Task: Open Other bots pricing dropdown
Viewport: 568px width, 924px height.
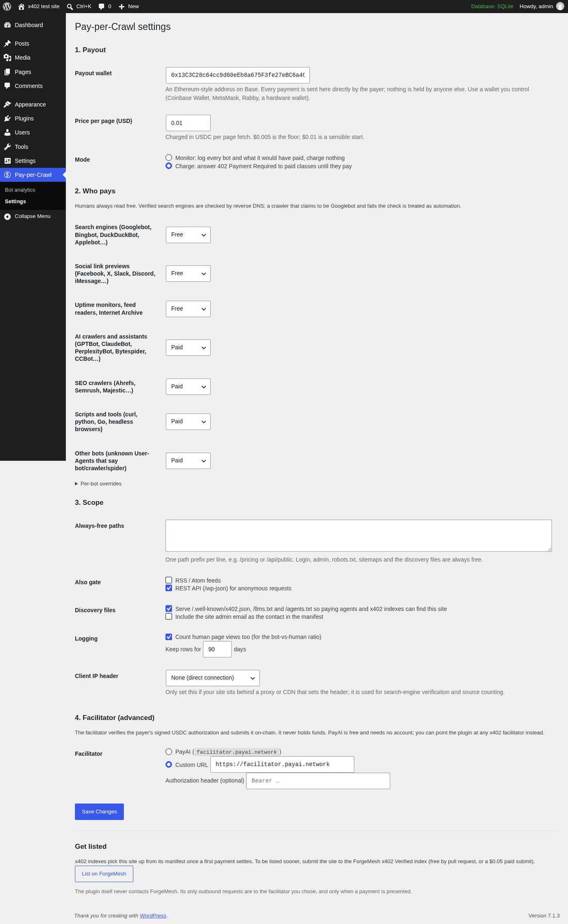Action: [188, 460]
